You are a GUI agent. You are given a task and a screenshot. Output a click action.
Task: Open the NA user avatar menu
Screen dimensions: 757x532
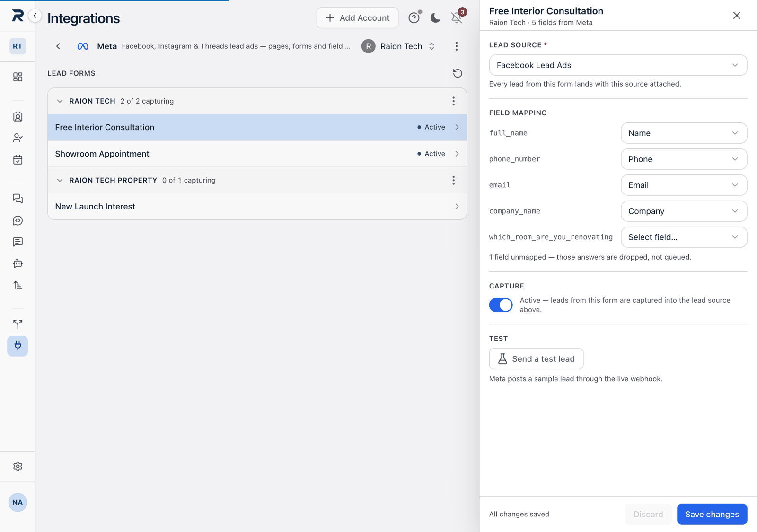tap(18, 502)
